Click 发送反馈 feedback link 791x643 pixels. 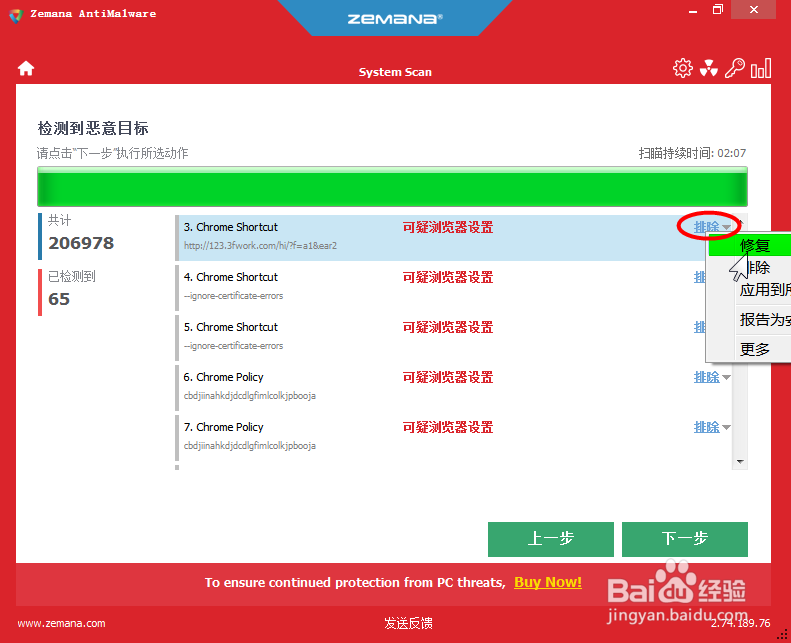click(x=408, y=623)
